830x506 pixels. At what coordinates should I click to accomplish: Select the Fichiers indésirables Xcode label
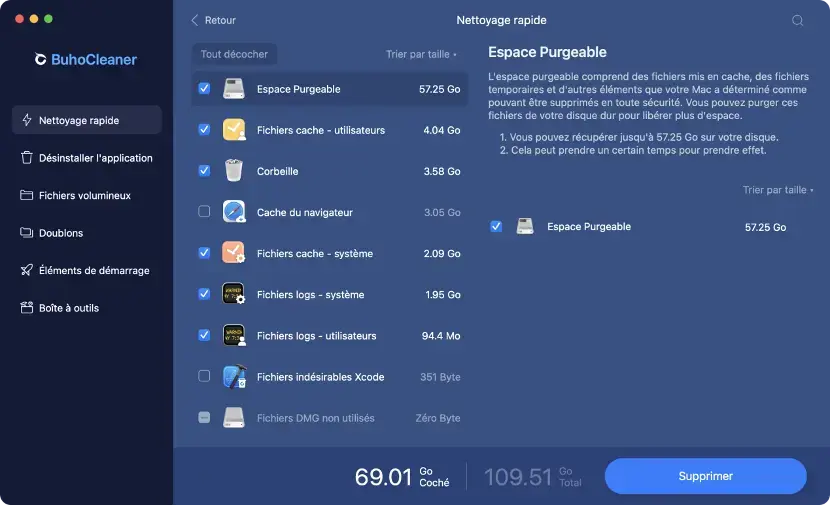point(321,377)
